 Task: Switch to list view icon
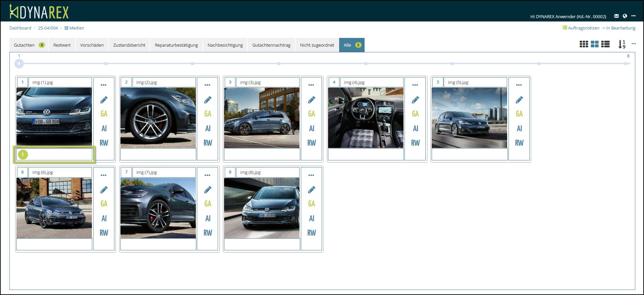605,44
